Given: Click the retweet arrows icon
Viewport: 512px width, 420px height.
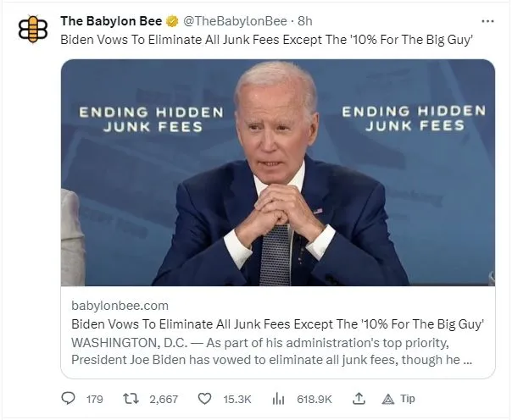Looking at the screenshot, I should tap(132, 398).
